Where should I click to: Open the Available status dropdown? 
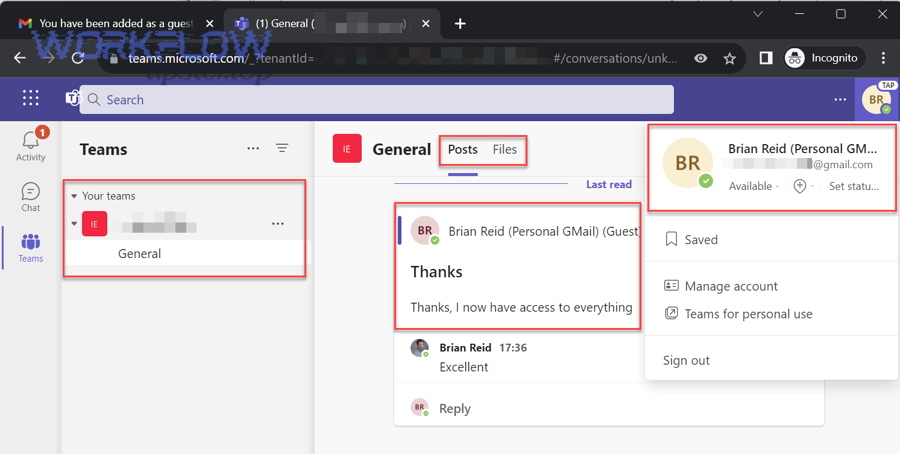click(754, 186)
